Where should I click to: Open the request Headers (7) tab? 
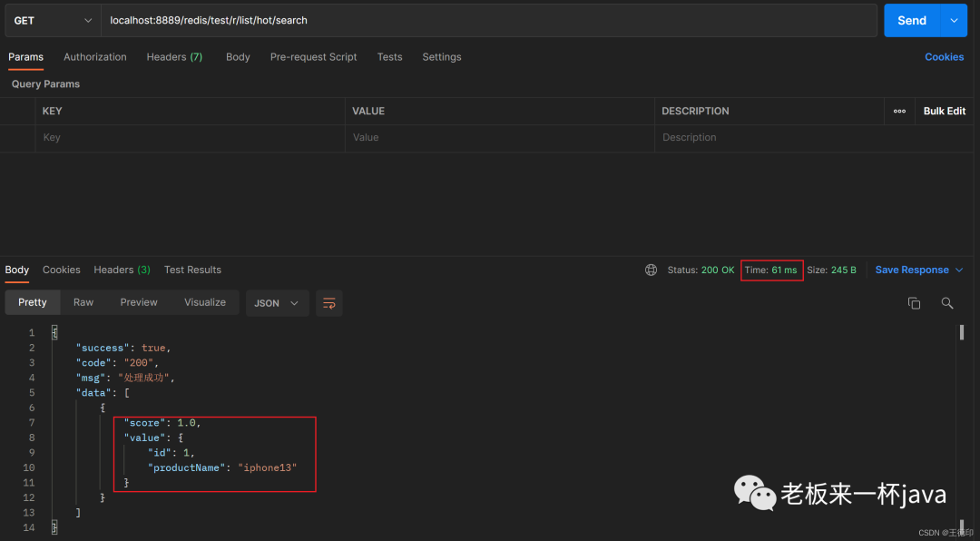[x=174, y=57]
